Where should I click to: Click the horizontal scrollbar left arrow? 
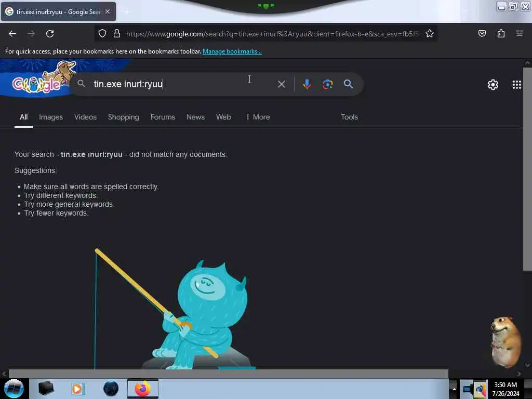tap(4, 374)
